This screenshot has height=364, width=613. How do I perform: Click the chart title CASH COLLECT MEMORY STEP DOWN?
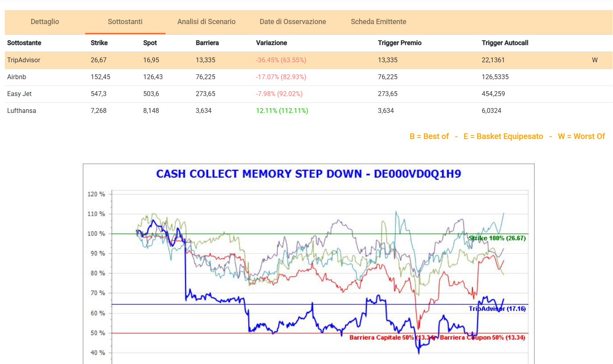coord(309,174)
